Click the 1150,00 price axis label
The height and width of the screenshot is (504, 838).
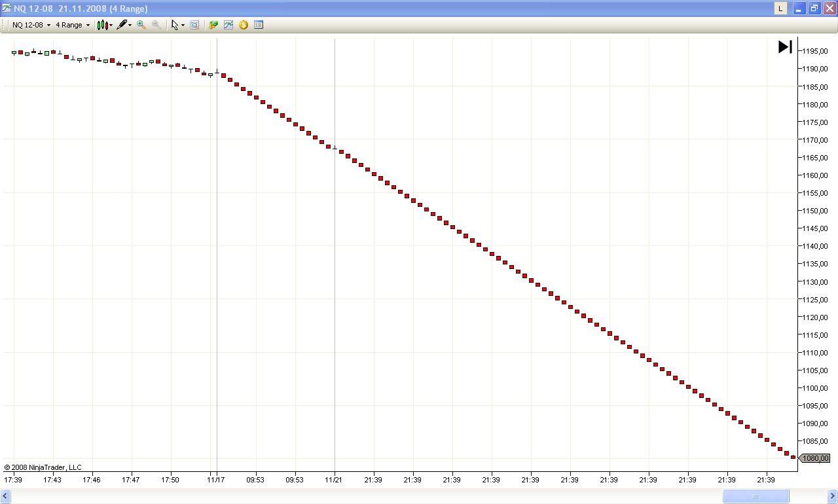pyautogui.click(x=816, y=211)
